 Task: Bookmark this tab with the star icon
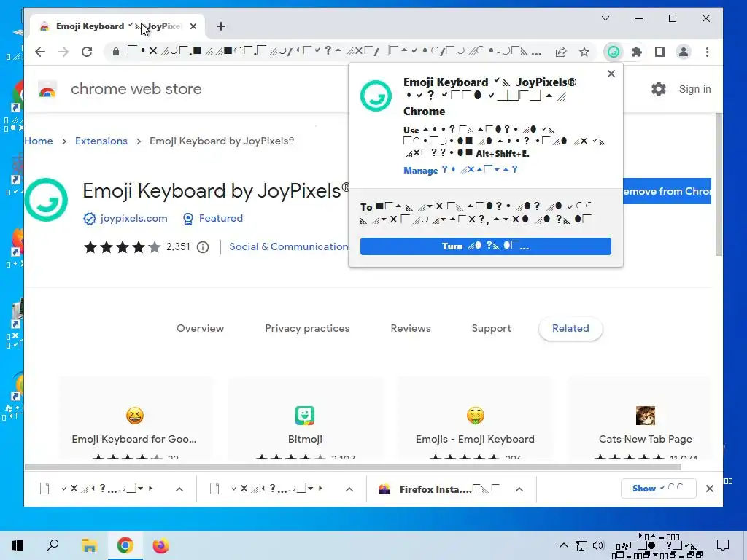pos(584,52)
